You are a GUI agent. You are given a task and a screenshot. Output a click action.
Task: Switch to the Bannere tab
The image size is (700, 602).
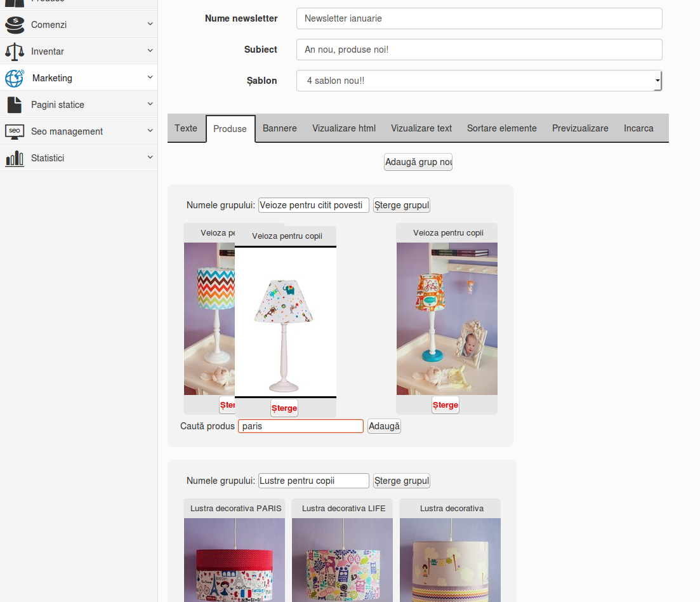pos(279,128)
